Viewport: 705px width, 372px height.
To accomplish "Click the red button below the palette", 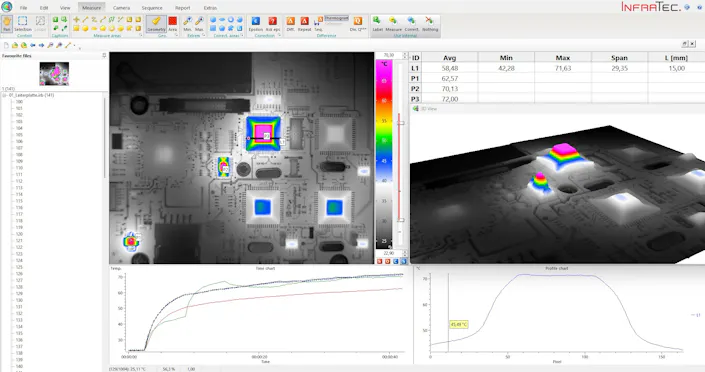I will 379,261.
